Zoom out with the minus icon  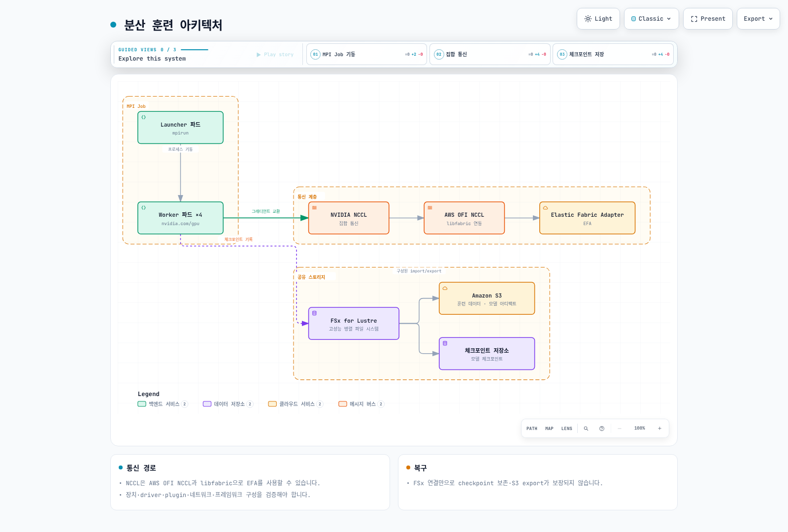(620, 429)
